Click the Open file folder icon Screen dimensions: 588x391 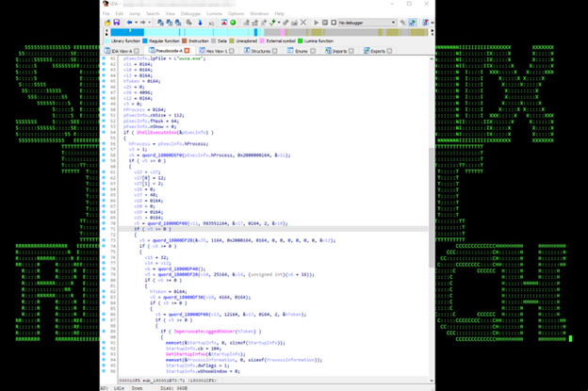pyautogui.click(x=106, y=23)
